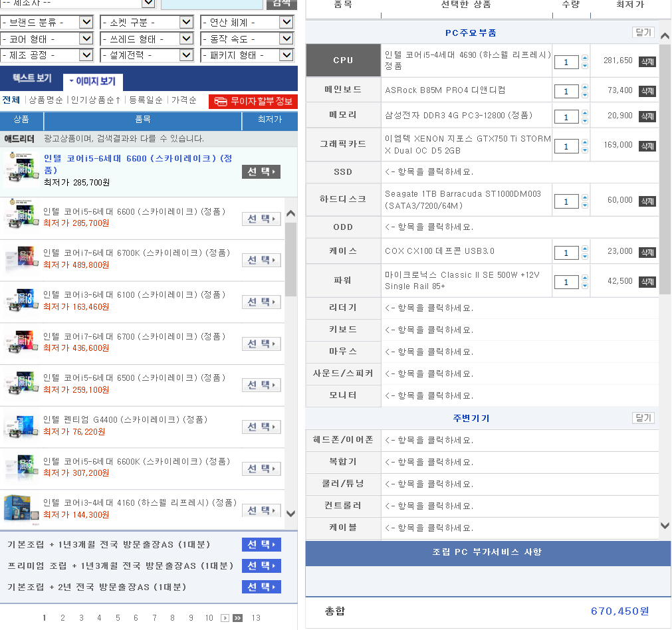The height and width of the screenshot is (630, 672).
Task: Open the 패키지 형태 dropdown
Action: click(247, 55)
